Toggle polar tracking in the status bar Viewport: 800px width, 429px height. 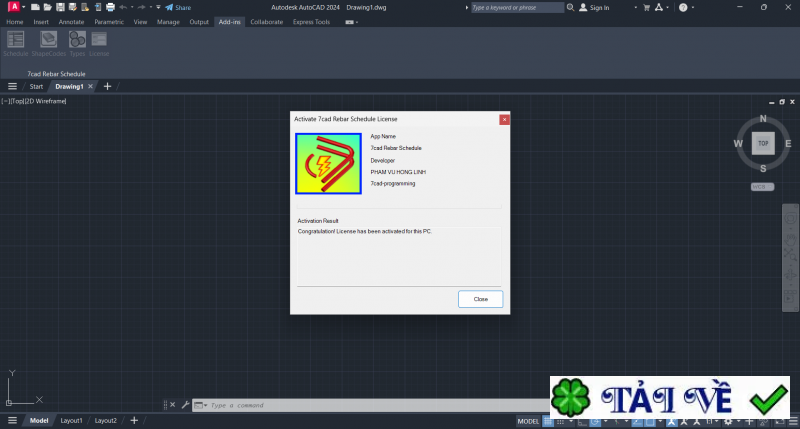(x=595, y=421)
